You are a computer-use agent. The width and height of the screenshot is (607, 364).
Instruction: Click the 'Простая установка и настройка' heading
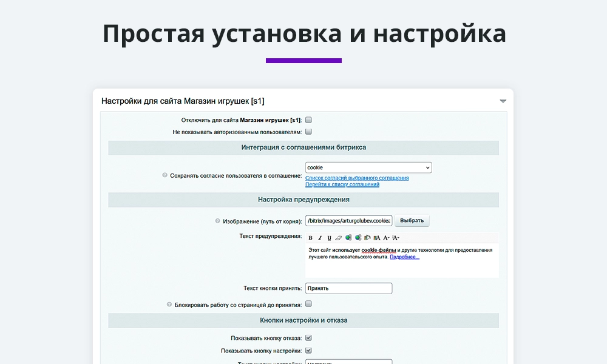click(x=304, y=33)
